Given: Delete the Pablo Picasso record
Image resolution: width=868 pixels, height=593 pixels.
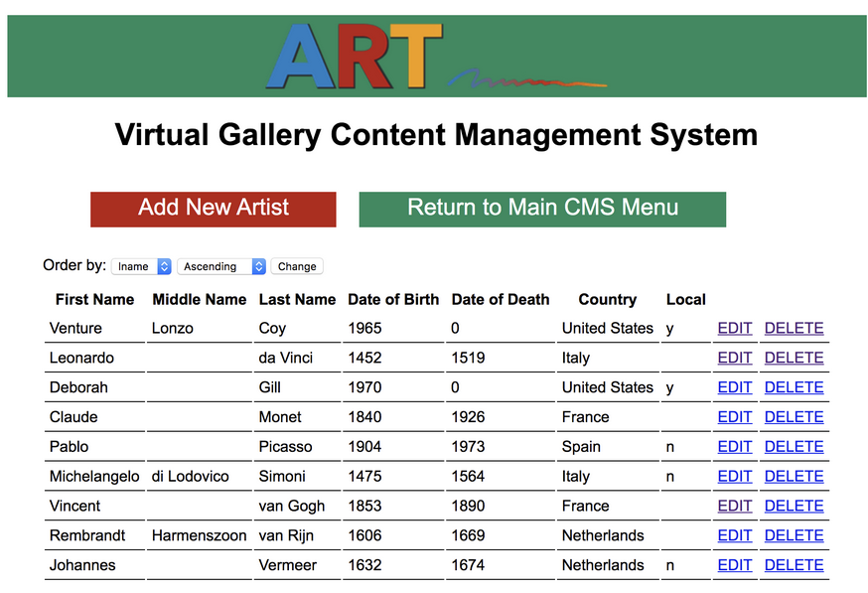Looking at the screenshot, I should click(x=794, y=447).
